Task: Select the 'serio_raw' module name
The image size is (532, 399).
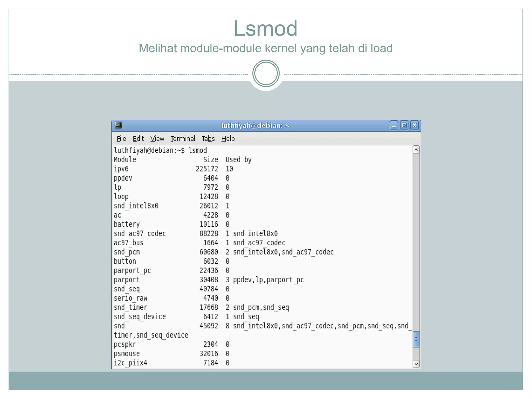Action: point(131,298)
